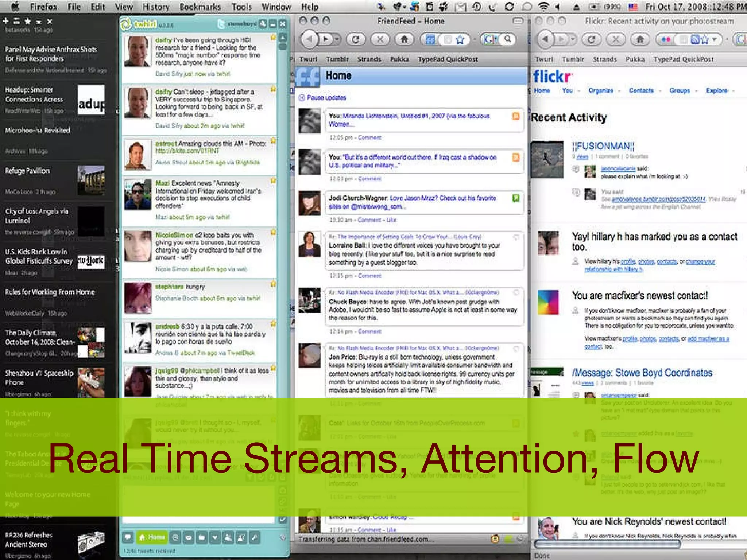The width and height of the screenshot is (747, 560).
Task: Click the plus icon in dark feed panel toolbar
Action: point(5,22)
